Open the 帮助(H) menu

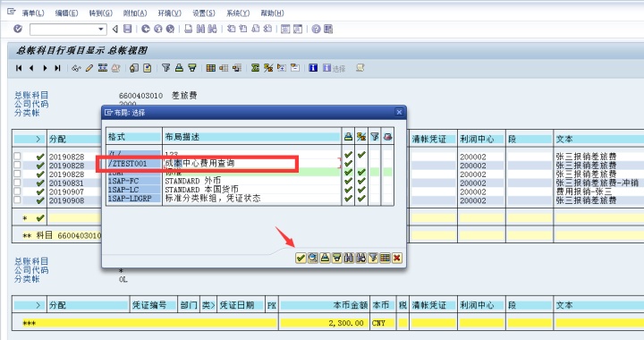click(272, 13)
